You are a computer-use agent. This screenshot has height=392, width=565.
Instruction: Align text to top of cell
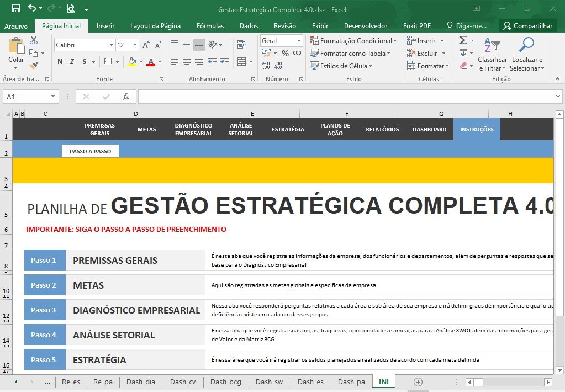[175, 44]
